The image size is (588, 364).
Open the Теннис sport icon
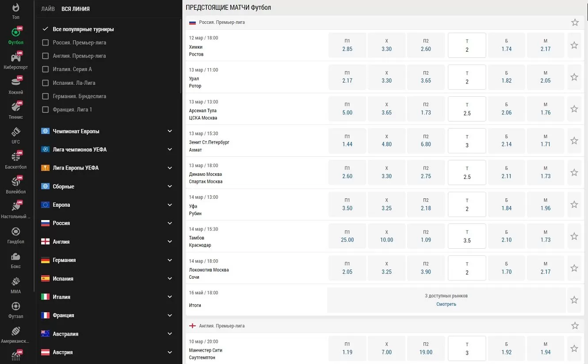[x=15, y=108]
